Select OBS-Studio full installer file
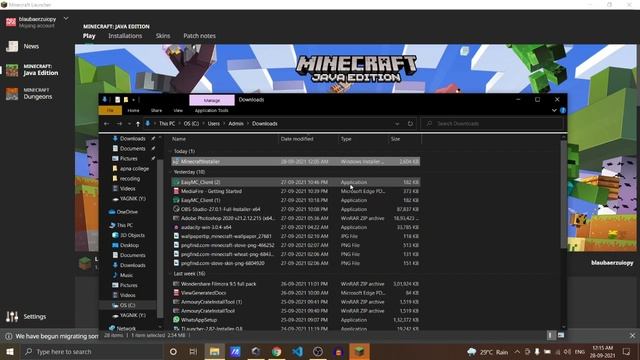Image resolution: width=640 pixels, height=360 pixels. coord(296,209)
